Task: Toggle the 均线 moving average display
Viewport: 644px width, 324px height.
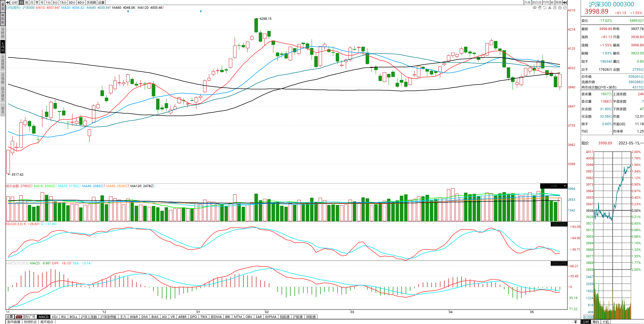Action: (546, 3)
